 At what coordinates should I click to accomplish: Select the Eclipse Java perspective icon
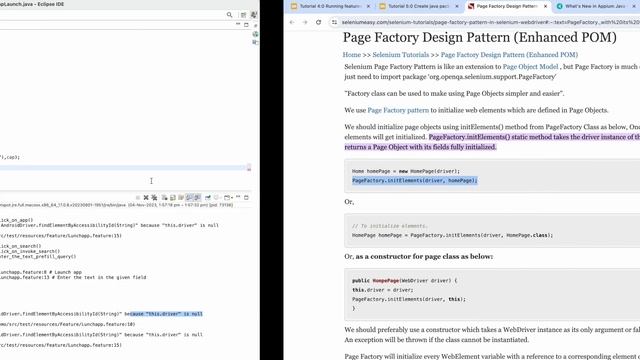(x=254, y=15)
